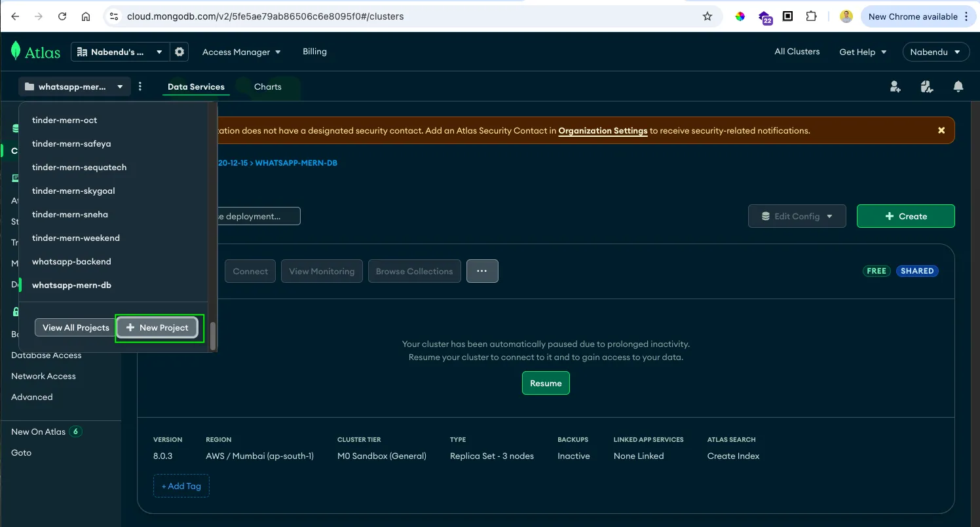This screenshot has height=527, width=980.
Task: Click the SHARED badge
Action: (x=916, y=271)
